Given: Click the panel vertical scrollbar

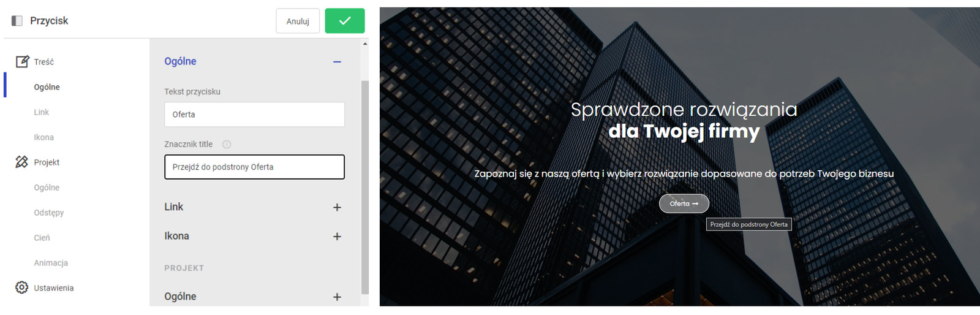Looking at the screenshot, I should [x=365, y=187].
